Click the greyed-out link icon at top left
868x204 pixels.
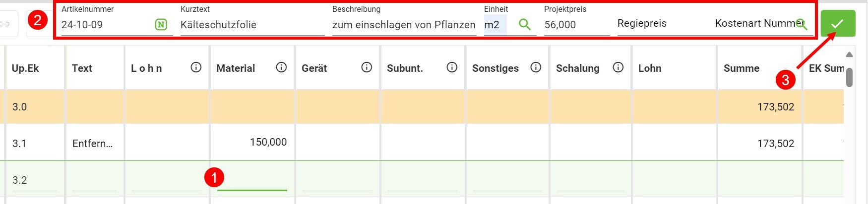point(5,23)
